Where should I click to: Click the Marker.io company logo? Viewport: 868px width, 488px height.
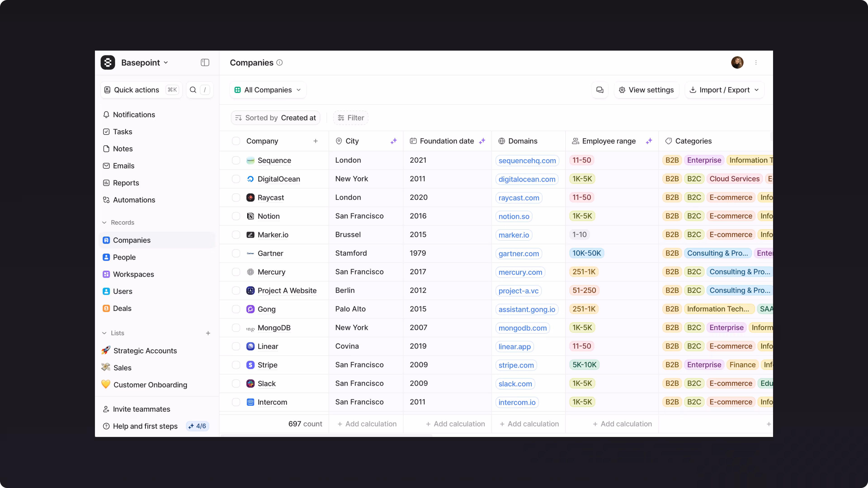click(250, 235)
